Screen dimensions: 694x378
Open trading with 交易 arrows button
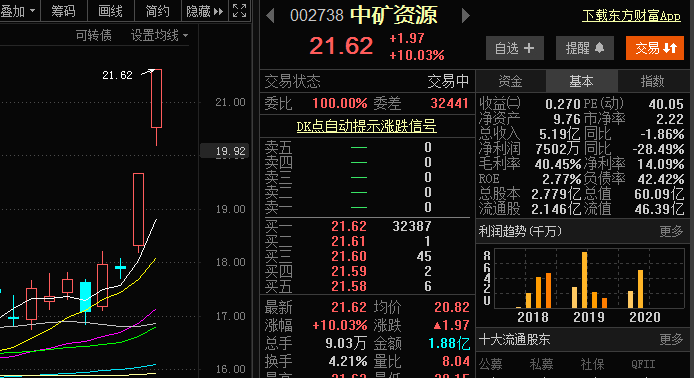(655, 48)
